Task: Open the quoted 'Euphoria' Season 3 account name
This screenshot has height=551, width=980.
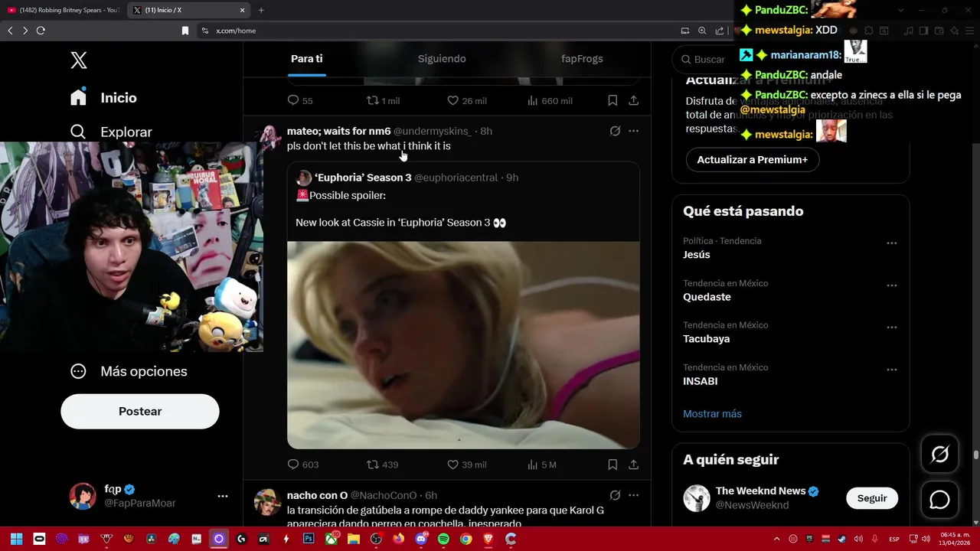Action: tap(363, 178)
